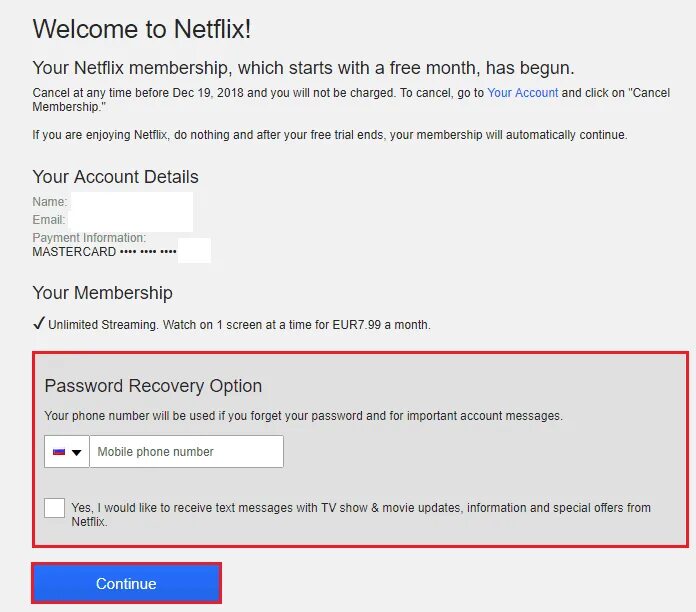The width and height of the screenshot is (696, 612).
Task: Click the Name label in account details
Action: pyautogui.click(x=50, y=202)
